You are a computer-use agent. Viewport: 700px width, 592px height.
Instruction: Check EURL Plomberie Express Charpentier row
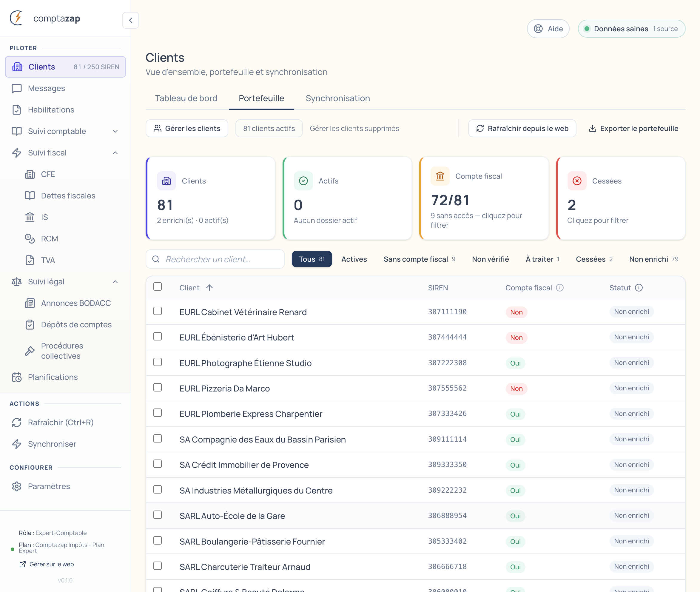pyautogui.click(x=157, y=413)
